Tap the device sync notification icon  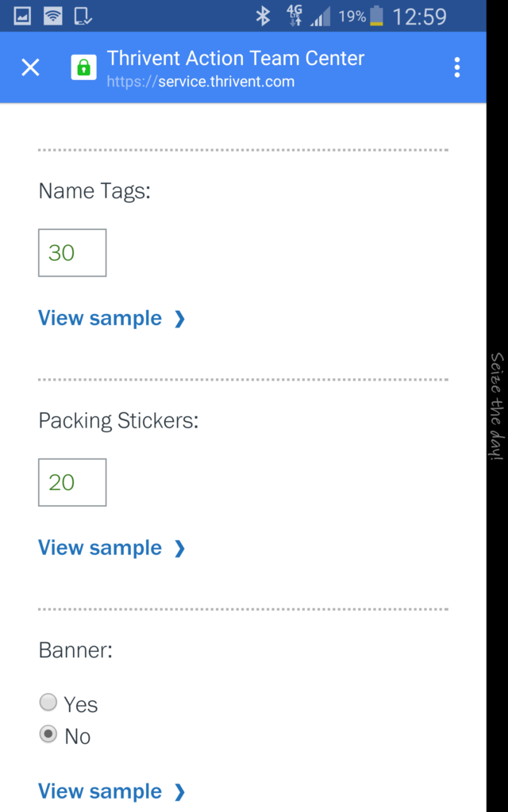[83, 16]
